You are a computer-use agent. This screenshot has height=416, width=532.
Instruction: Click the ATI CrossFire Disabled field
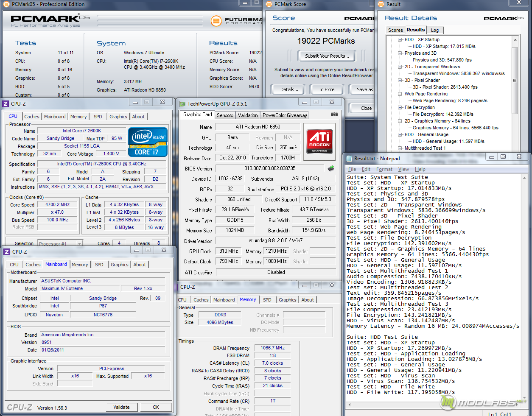tap(276, 272)
